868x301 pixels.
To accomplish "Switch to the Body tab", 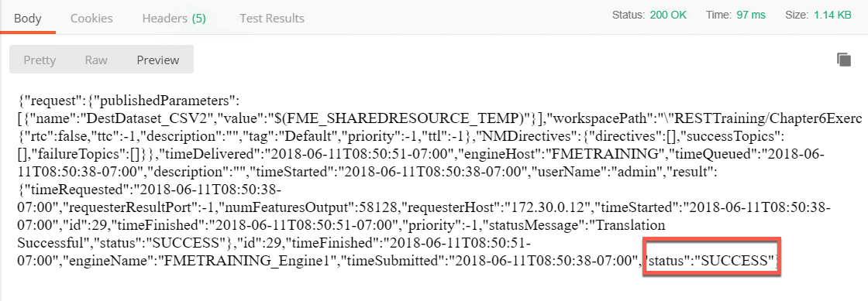I will point(28,19).
